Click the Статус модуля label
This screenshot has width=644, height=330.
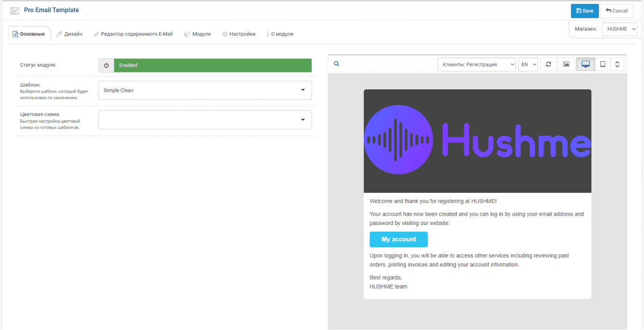tap(38, 65)
